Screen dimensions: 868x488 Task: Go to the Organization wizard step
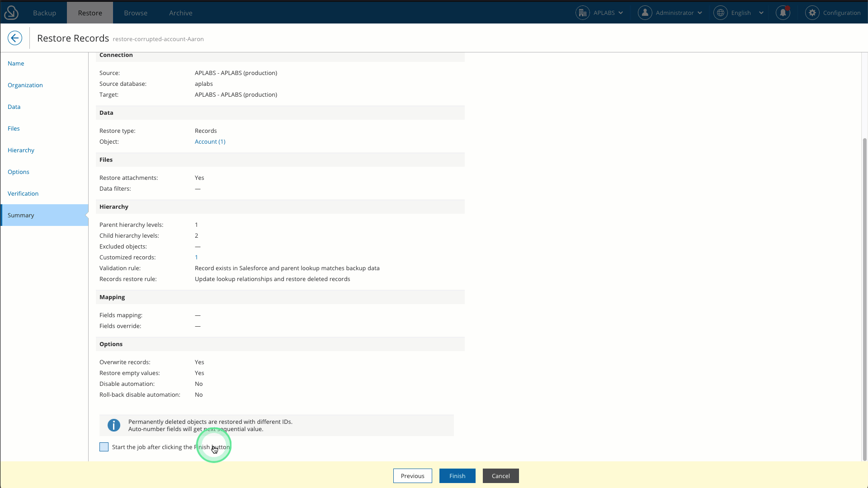pos(44,85)
